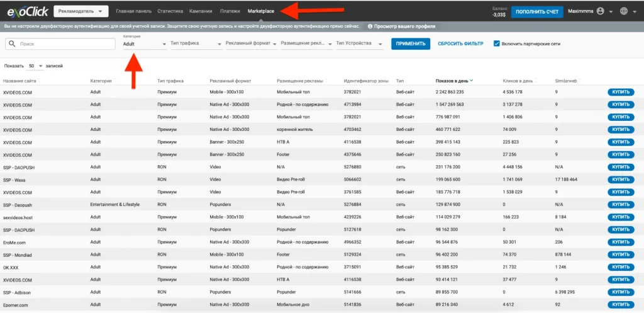The image size is (644, 313).
Task: Click СБРОСИТЬ ФИЛЬТР link
Action: coord(460,44)
